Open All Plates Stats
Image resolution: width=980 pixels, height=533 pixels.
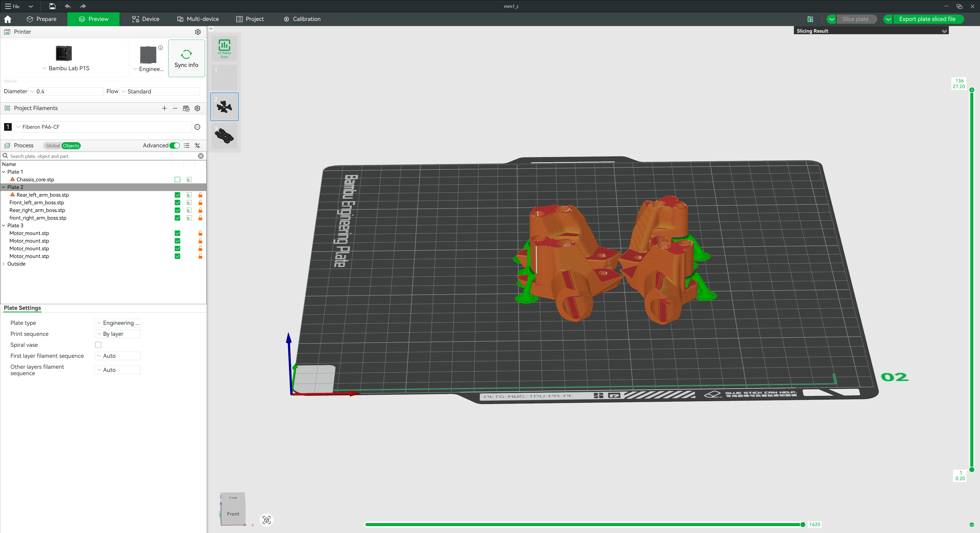[x=224, y=49]
